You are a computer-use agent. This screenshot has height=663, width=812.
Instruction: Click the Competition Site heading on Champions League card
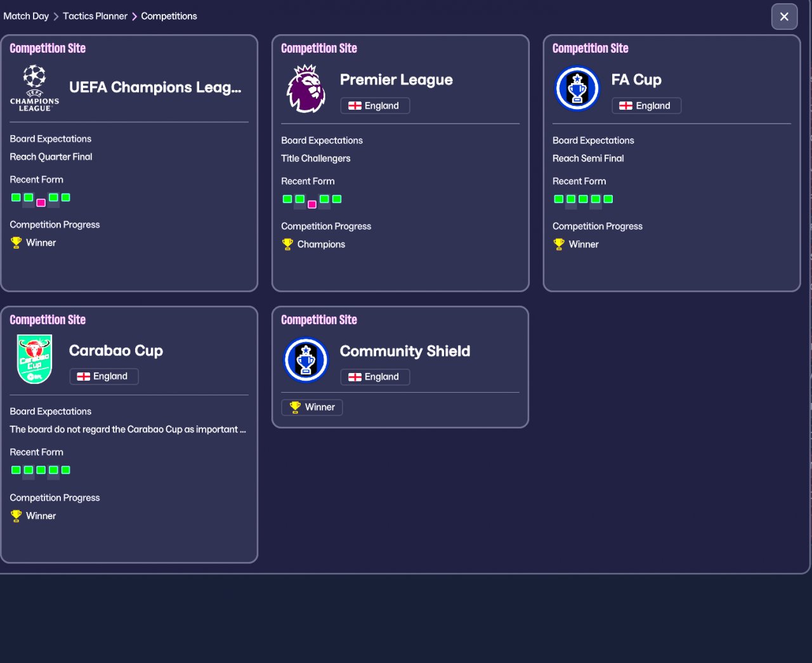click(48, 48)
